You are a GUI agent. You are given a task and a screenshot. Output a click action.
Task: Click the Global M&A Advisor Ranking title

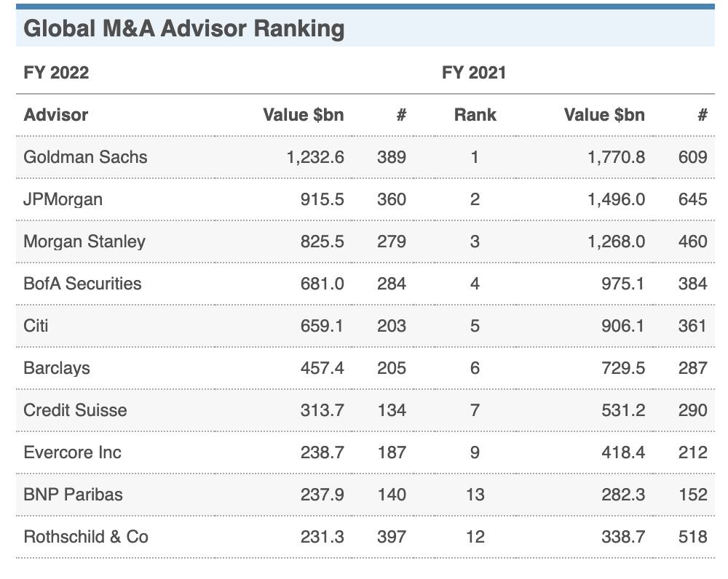pos(184,29)
